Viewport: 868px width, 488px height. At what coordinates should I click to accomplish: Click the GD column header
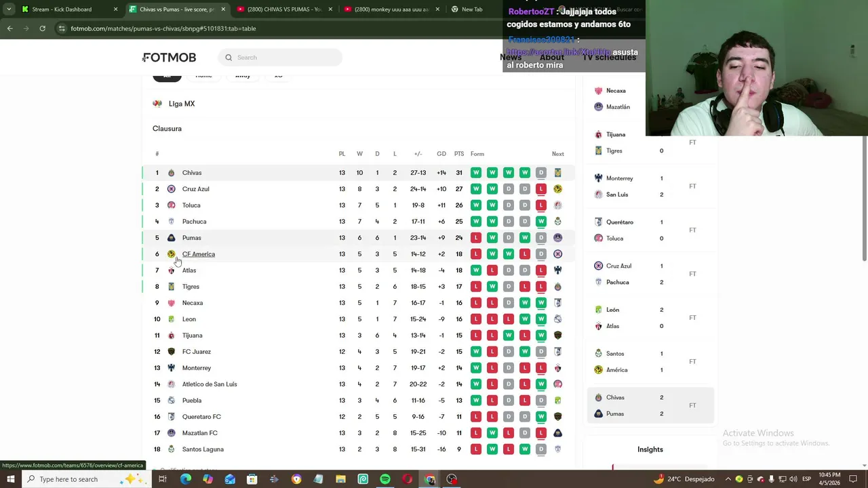[x=441, y=154]
